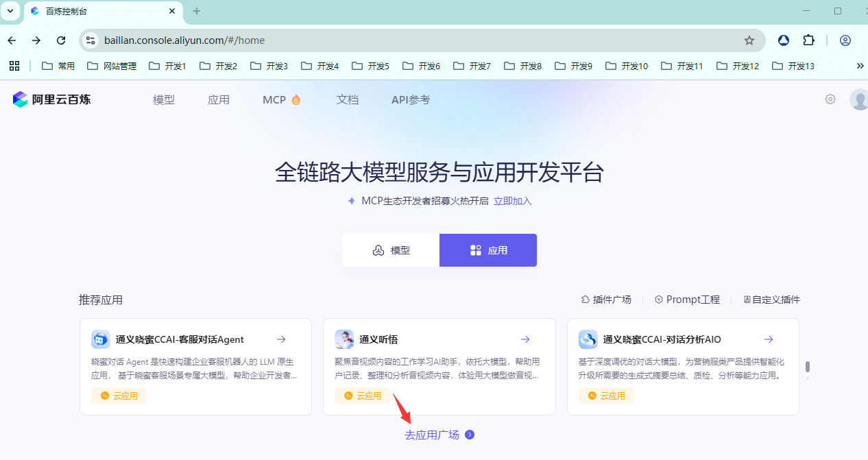Open the 开发6 bookmark folder
The width and height of the screenshot is (868, 460).
coord(421,66)
